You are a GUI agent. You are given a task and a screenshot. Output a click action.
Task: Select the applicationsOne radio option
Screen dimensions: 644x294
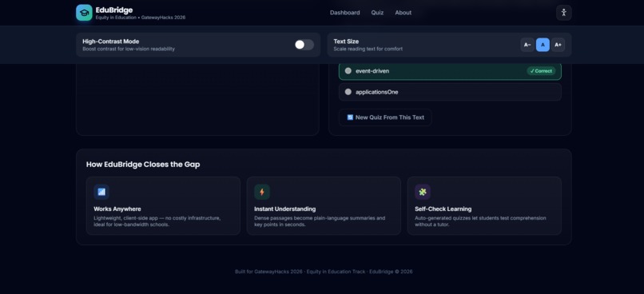[348, 92]
